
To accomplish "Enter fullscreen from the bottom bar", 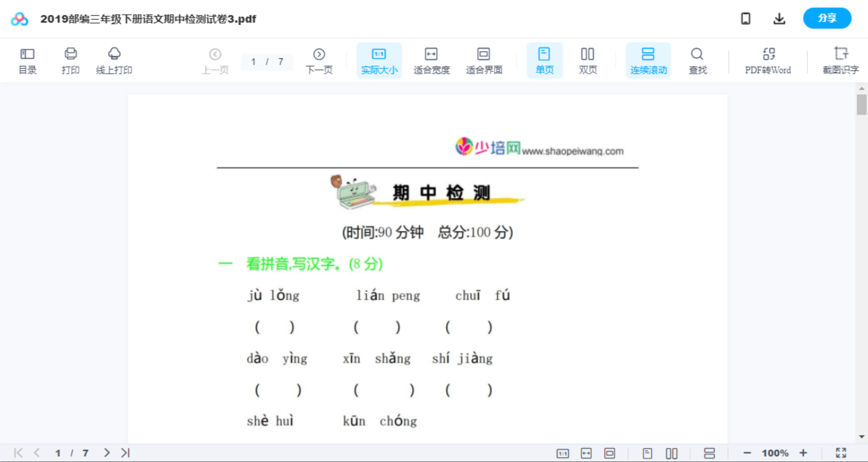I will [x=841, y=452].
